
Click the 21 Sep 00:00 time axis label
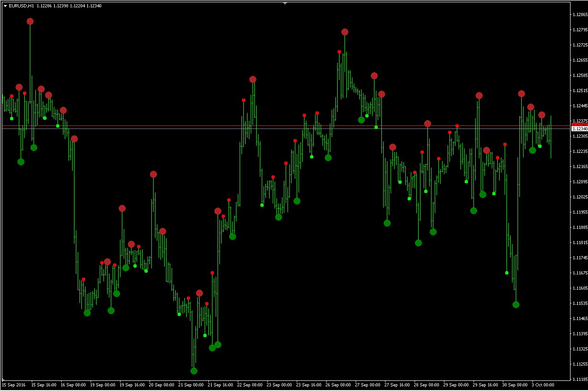pos(190,385)
